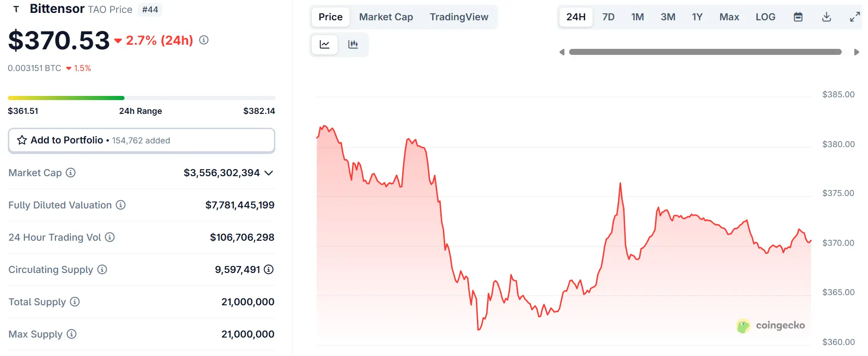Open the TradingView tab
This screenshot has height=356, width=868.
[459, 17]
